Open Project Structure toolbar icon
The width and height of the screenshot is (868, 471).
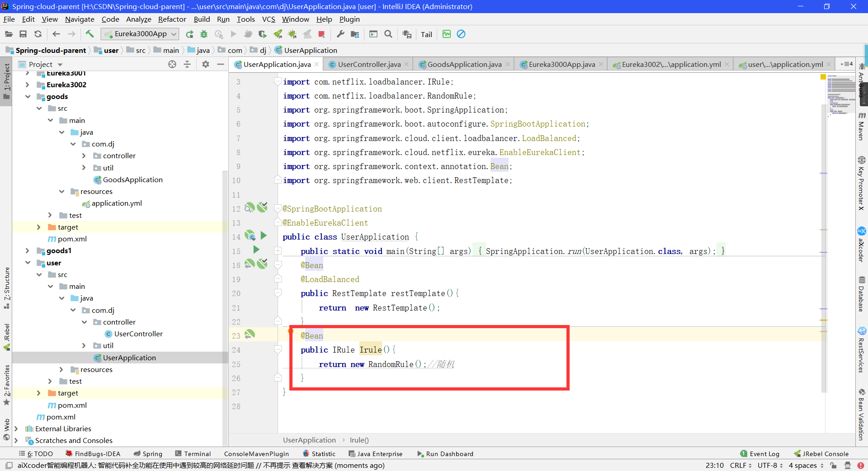[x=355, y=34]
